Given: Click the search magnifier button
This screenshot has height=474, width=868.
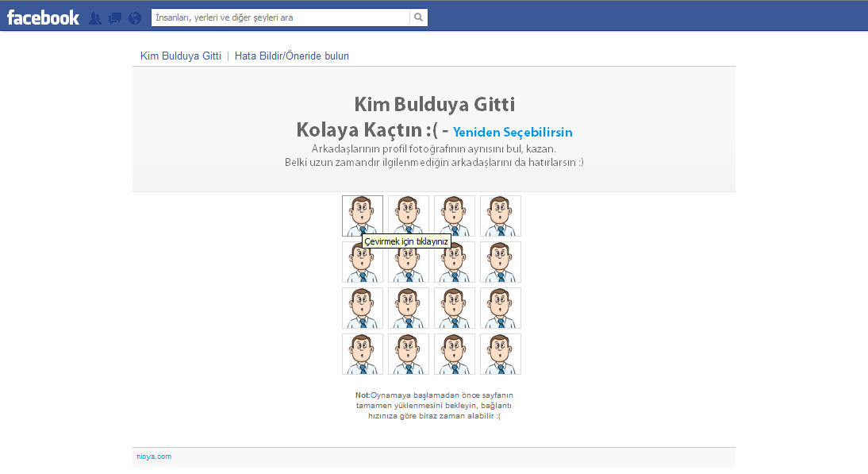Looking at the screenshot, I should (x=418, y=17).
